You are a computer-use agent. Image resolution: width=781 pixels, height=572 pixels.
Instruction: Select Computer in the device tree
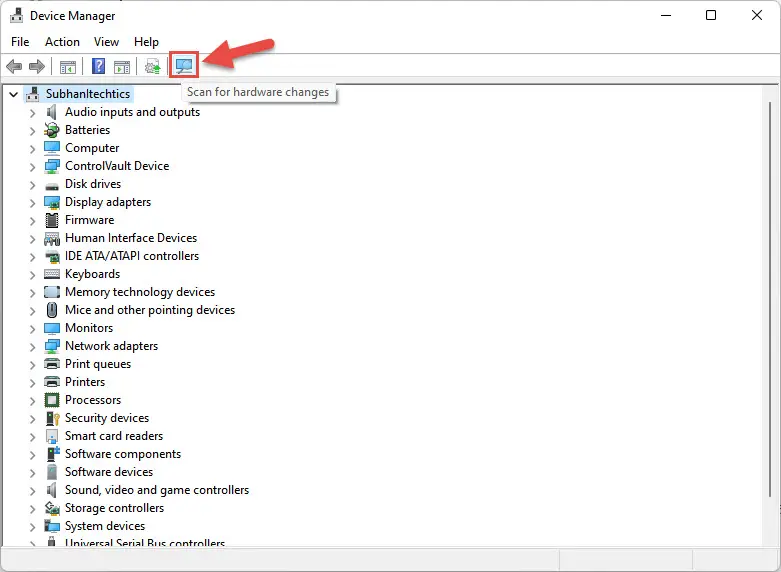92,148
